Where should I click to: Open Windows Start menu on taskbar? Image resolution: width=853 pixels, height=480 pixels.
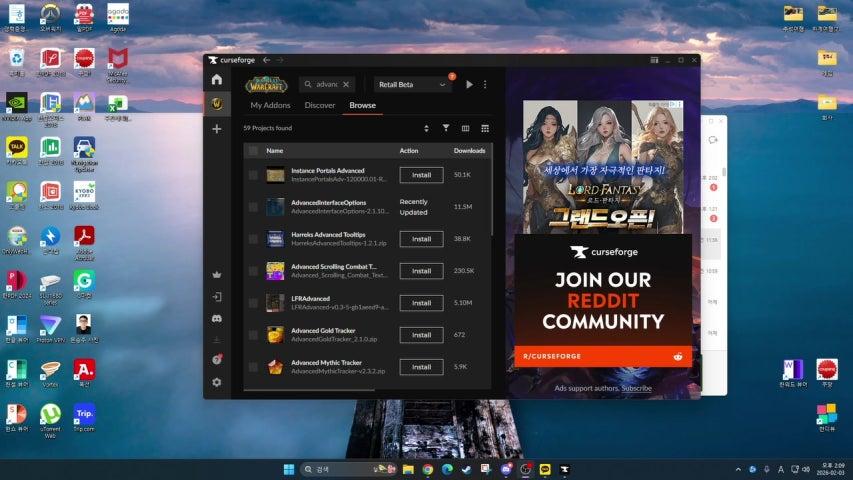(x=289, y=469)
